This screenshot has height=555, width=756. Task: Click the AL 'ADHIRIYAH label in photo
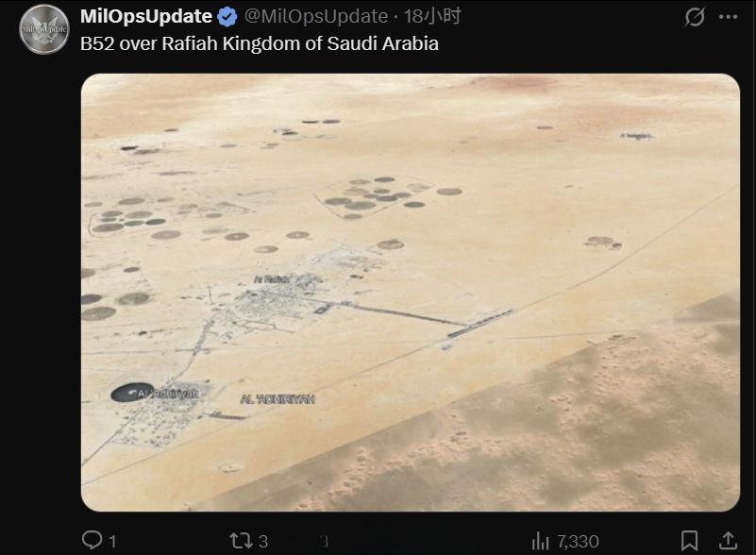(277, 399)
